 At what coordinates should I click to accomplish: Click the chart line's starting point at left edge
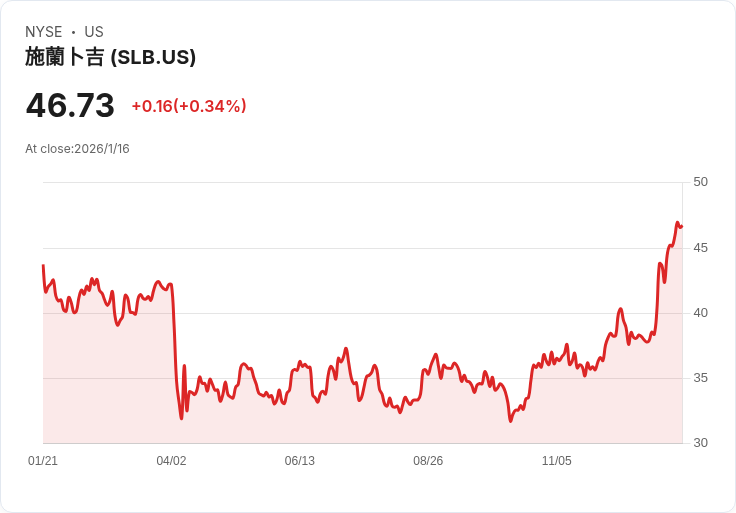(43, 266)
